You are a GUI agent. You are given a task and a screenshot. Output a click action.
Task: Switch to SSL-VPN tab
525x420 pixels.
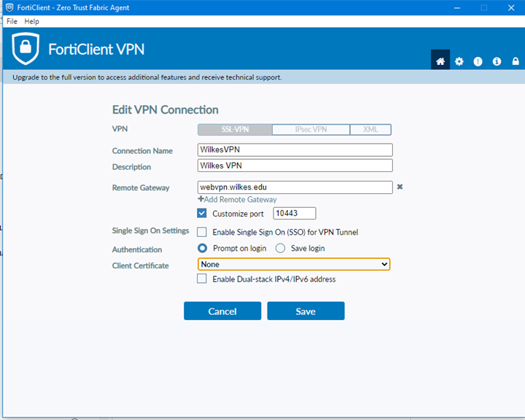coord(235,130)
